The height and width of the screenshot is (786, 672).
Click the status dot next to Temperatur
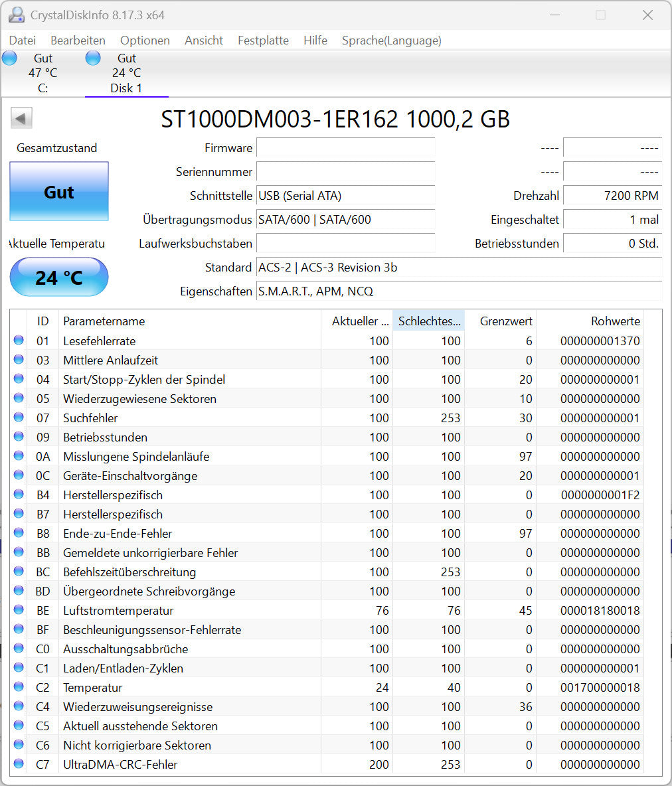click(x=20, y=687)
